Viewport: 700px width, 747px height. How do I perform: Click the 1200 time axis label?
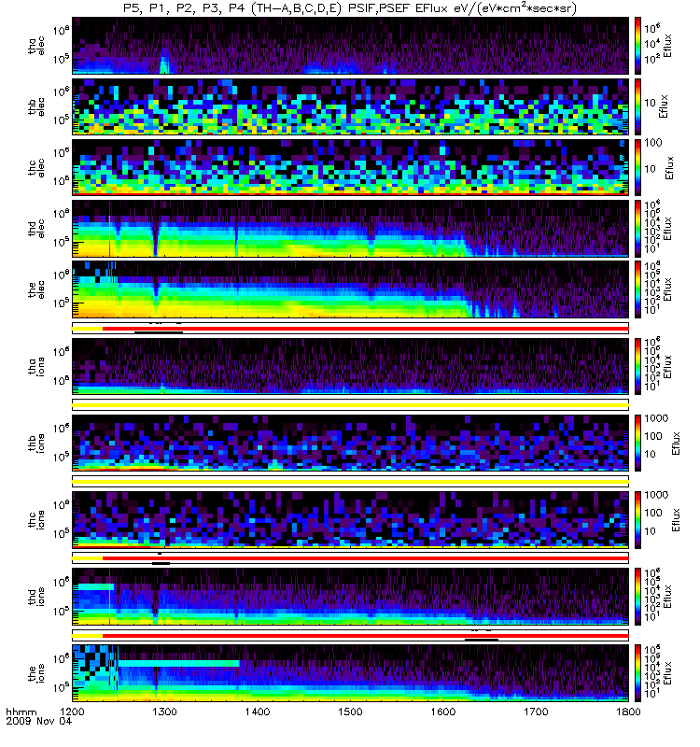point(73,712)
